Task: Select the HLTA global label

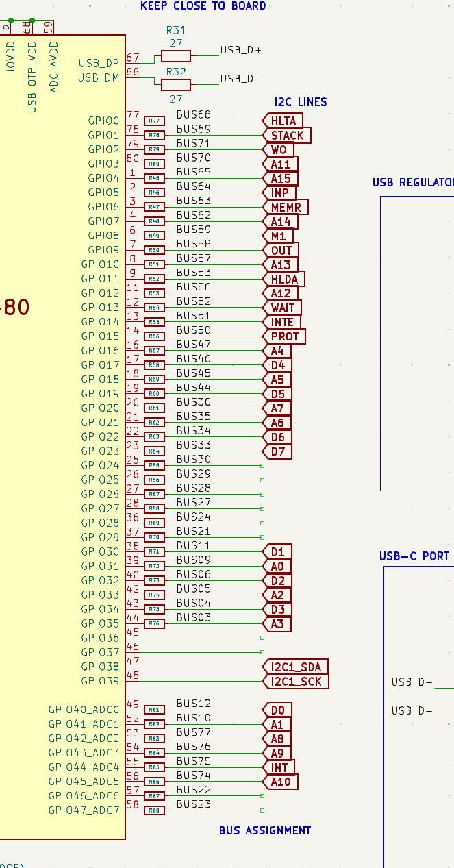Action: pyautogui.click(x=283, y=121)
